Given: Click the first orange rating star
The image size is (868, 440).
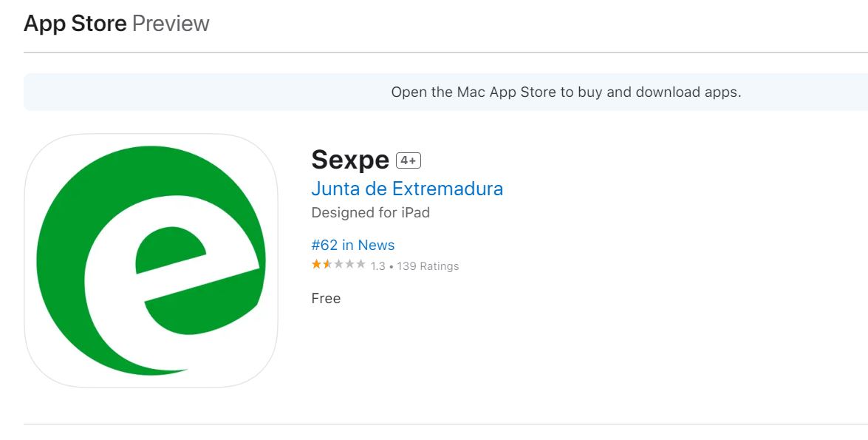Looking at the screenshot, I should point(316,265).
